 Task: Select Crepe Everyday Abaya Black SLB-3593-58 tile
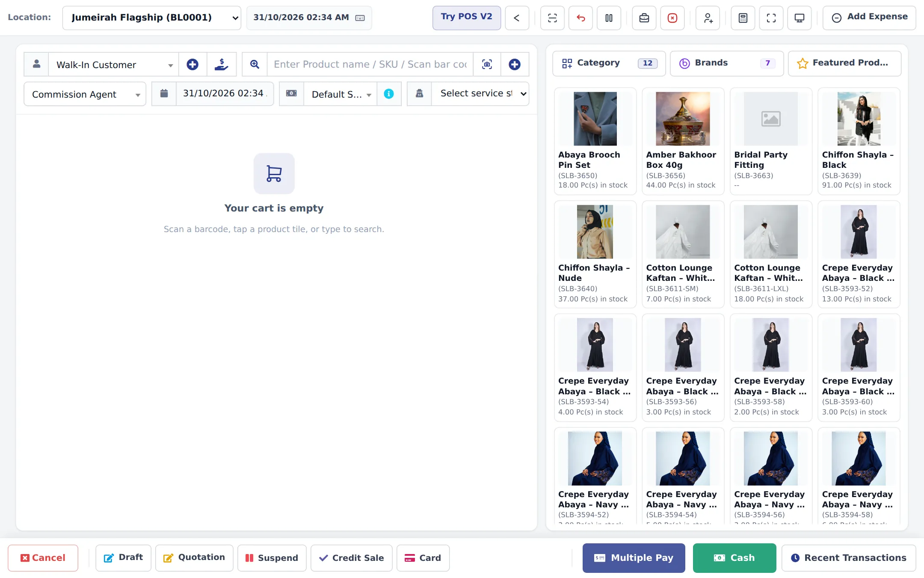(771, 367)
